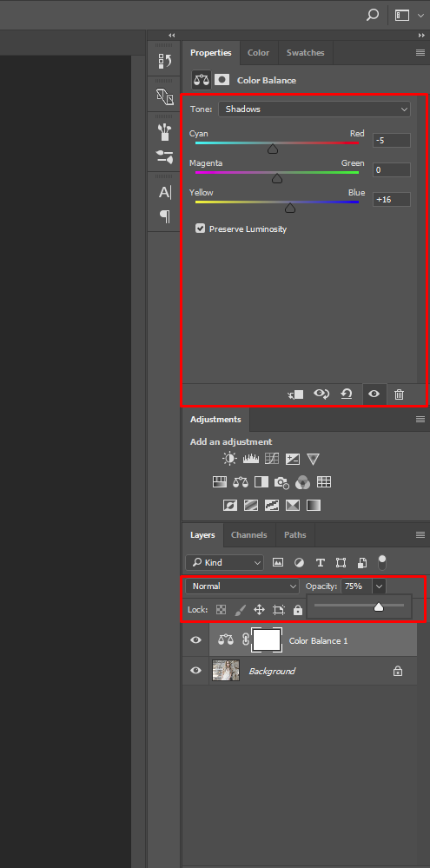Open the search magnifier icon
This screenshot has width=430, height=868.
pos(373,15)
